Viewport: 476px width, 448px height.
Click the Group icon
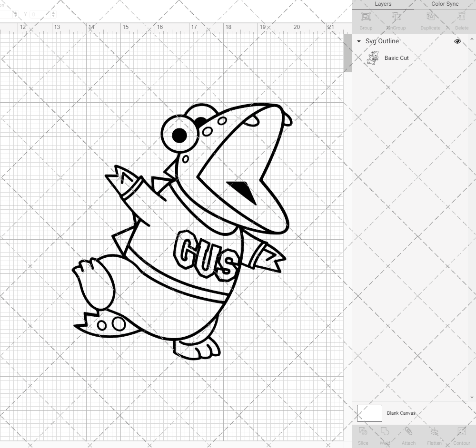pyautogui.click(x=366, y=20)
